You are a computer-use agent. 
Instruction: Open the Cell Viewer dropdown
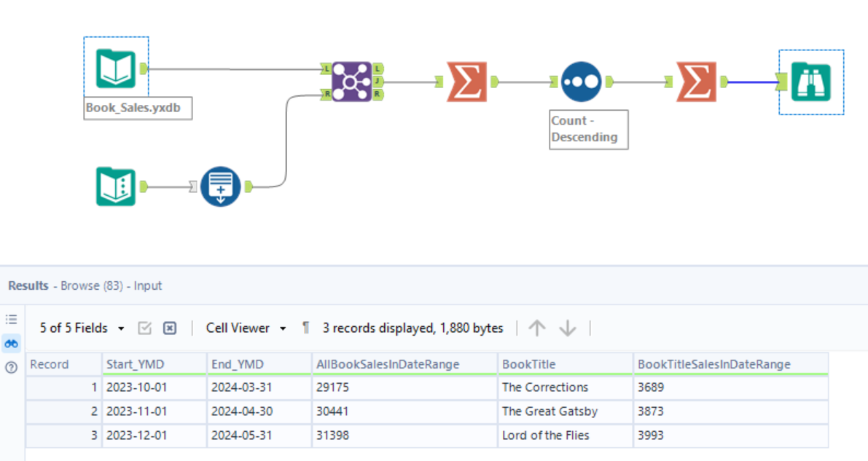(246, 328)
